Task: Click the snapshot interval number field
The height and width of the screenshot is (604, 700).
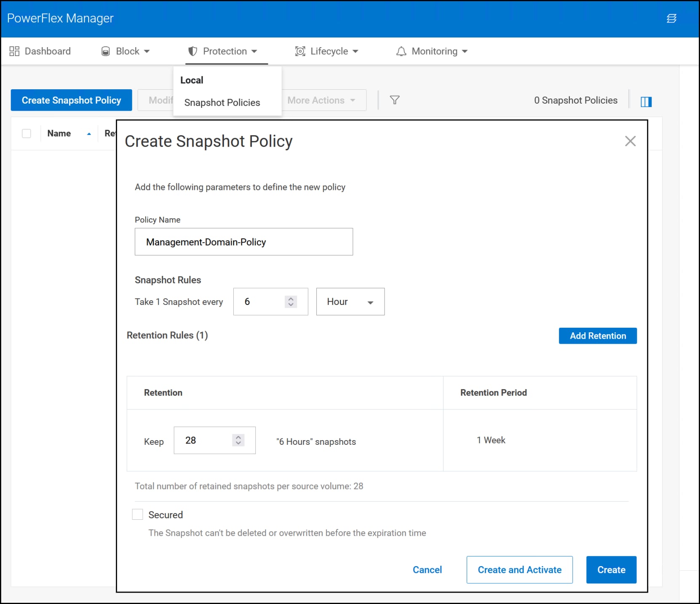Action: pyautogui.click(x=271, y=302)
